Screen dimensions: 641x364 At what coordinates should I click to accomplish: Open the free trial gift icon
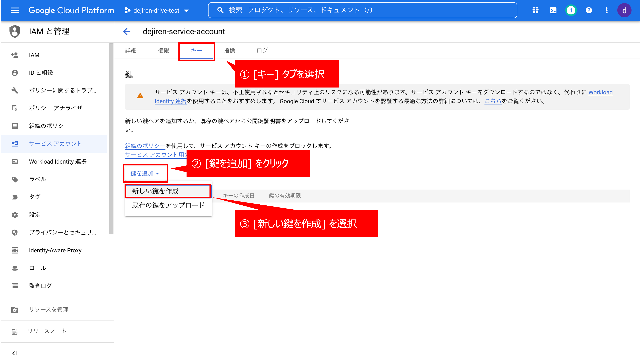coord(535,10)
